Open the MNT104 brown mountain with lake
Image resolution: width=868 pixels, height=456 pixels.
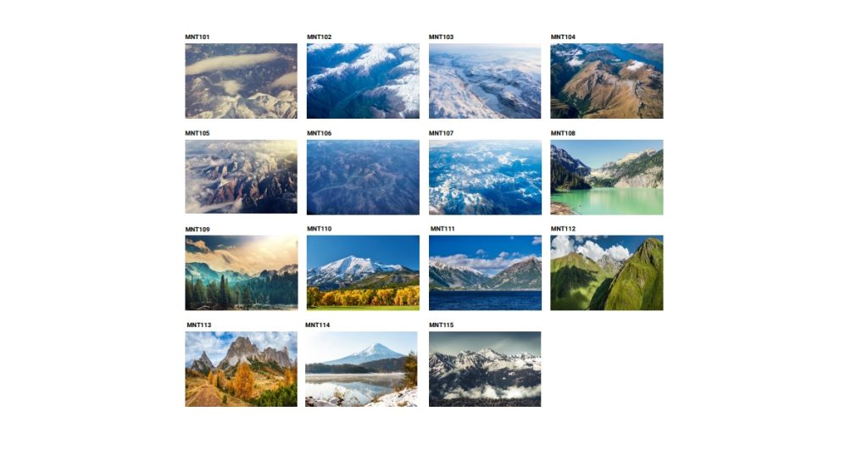pyautogui.click(x=607, y=81)
